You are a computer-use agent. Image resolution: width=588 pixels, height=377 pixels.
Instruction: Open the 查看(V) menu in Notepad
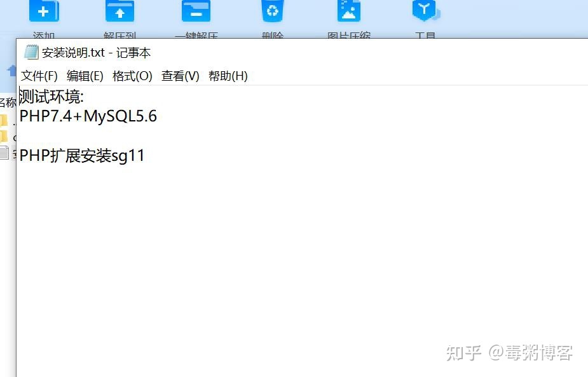[x=180, y=76]
